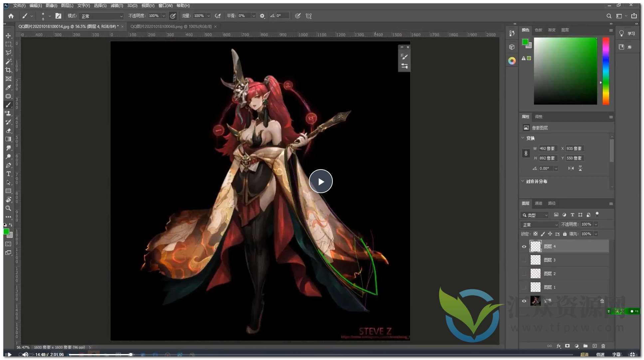Switch to 路径 paths tab
644x360 pixels.
tap(551, 203)
